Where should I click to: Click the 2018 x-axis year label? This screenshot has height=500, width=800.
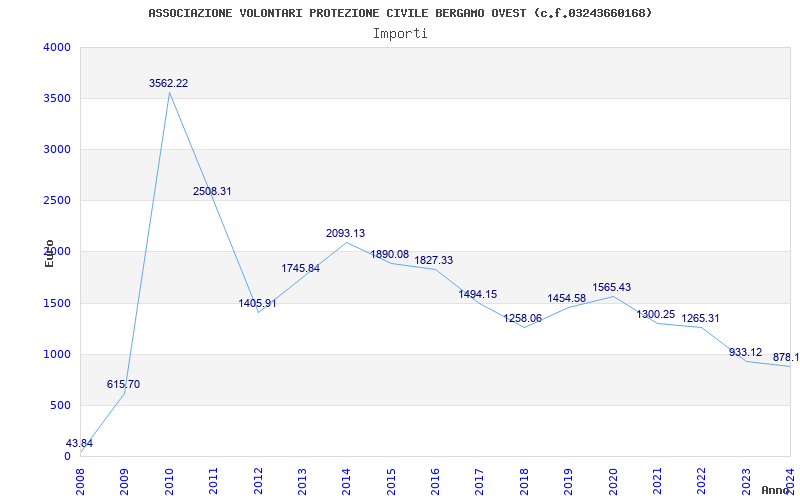pyautogui.click(x=524, y=481)
